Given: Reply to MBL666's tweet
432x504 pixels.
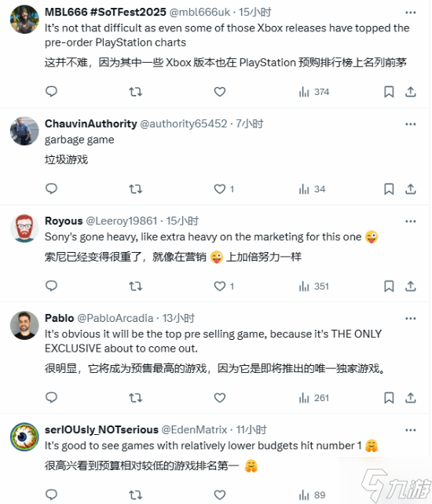Looking at the screenshot, I should point(51,92).
